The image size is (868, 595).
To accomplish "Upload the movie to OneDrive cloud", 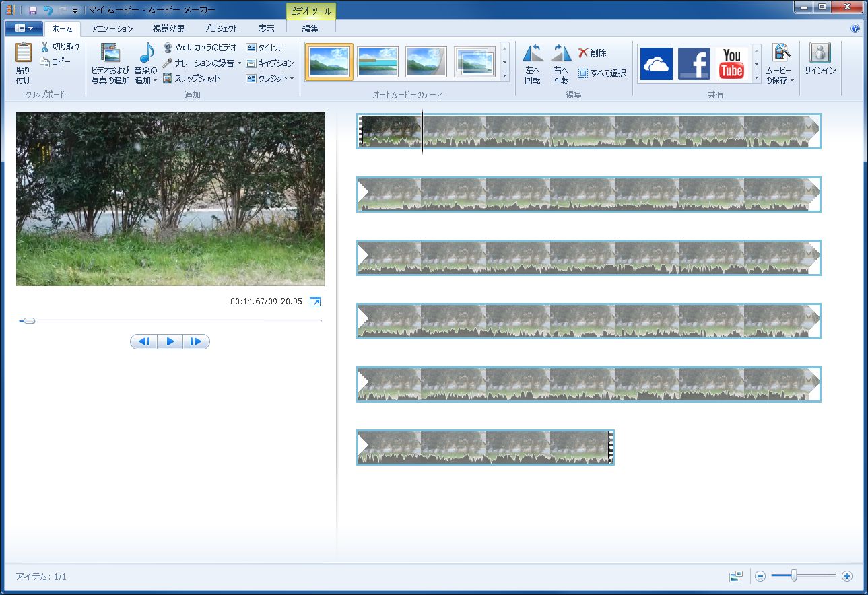I will [656, 64].
